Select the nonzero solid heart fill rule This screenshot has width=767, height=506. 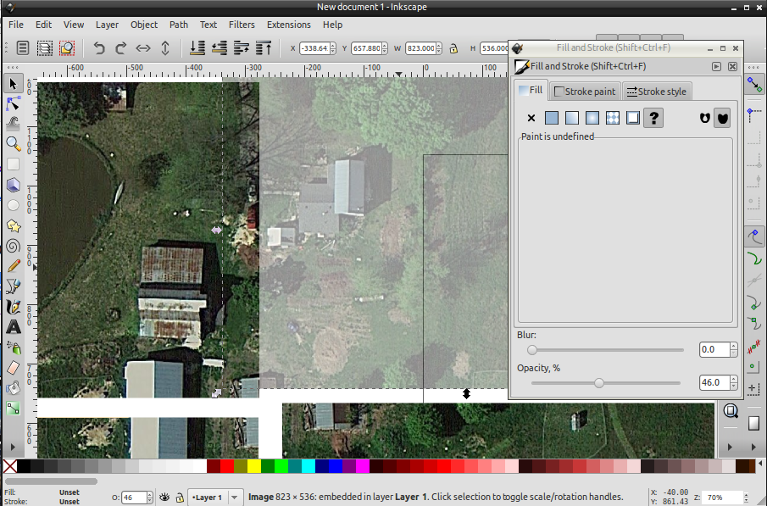(x=722, y=118)
